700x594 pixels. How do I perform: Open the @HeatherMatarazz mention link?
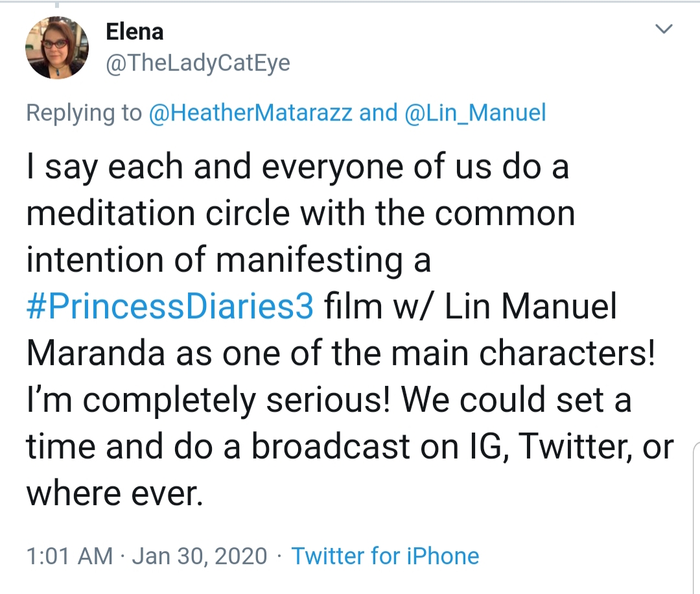coord(250,113)
